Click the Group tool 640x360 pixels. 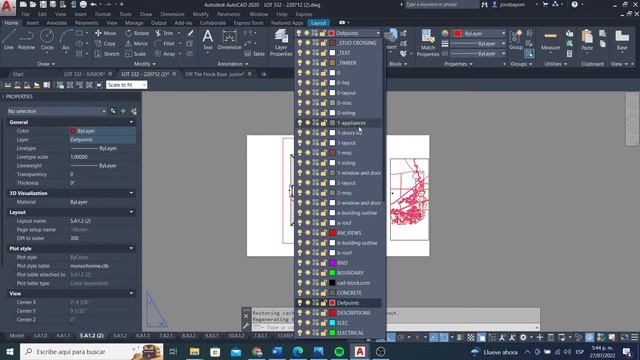pyautogui.click(x=516, y=41)
